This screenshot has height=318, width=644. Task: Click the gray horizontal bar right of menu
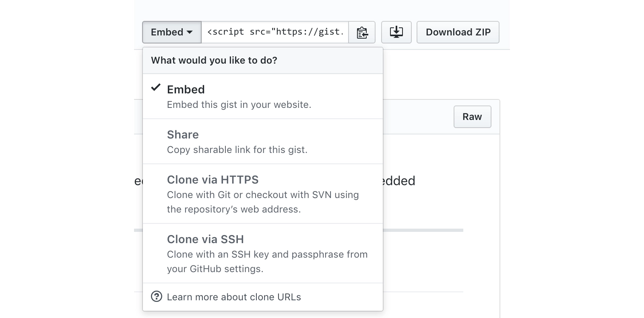(x=423, y=230)
